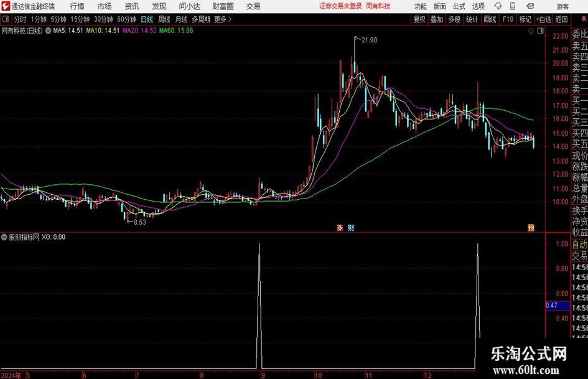Screen dimensions: 588x379
Task: Click the MA10: 14.51 label
Action: [x=103, y=30]
